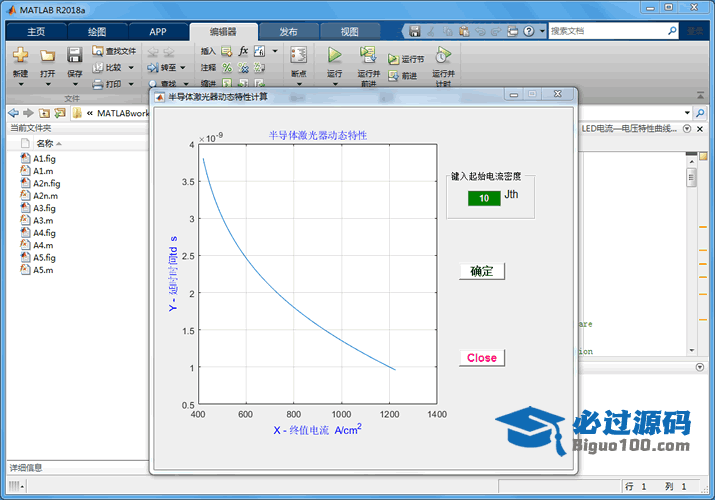This screenshot has height=500, width=715.
Task: Open the dropdown arrow next to 比较
Action: coord(131,67)
